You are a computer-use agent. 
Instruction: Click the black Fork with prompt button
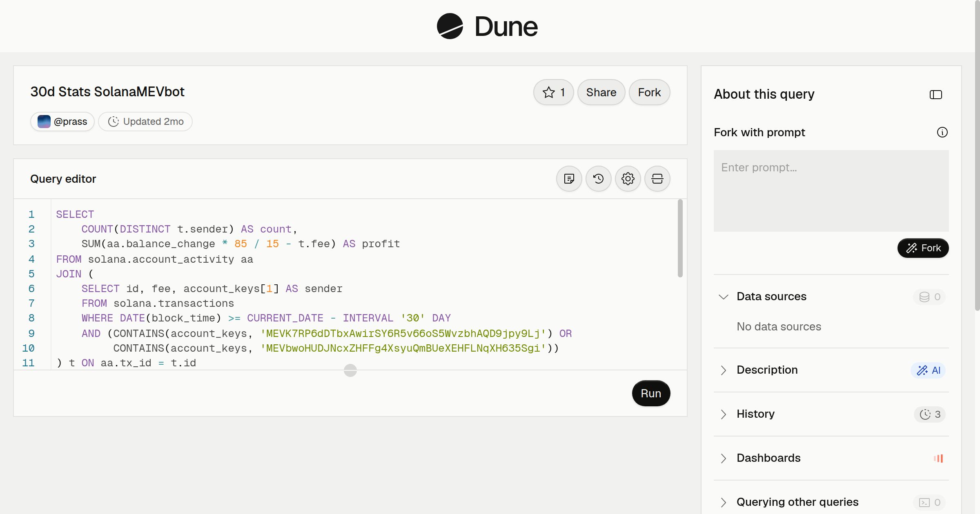[923, 248]
